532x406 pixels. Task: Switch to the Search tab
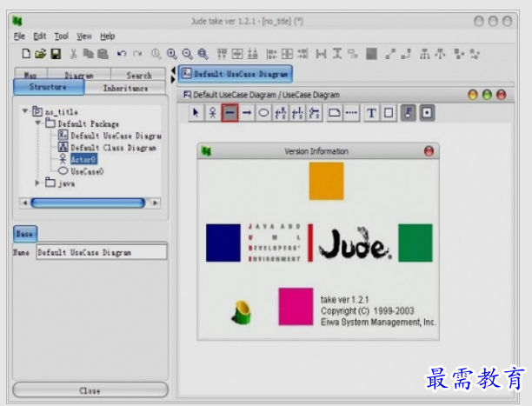(138, 75)
